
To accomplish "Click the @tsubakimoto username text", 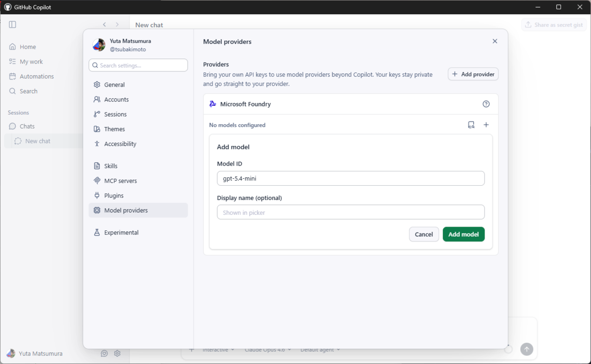I will click(x=128, y=50).
